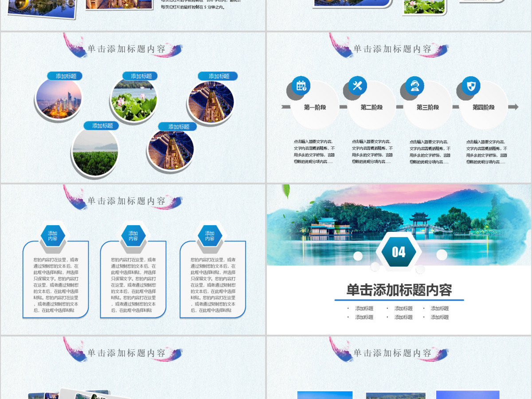Screen dimensions: 532x399
Task: Click the blue underline below the bold heading
Action: coord(399,300)
